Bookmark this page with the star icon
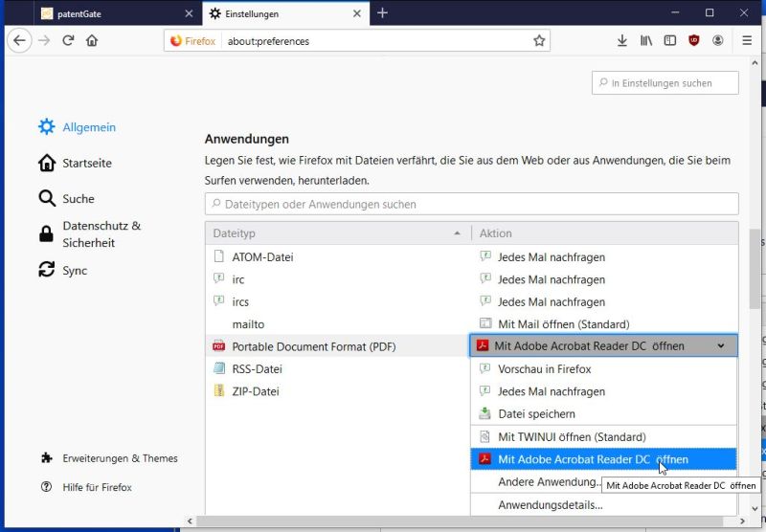766x532 pixels. pos(539,40)
